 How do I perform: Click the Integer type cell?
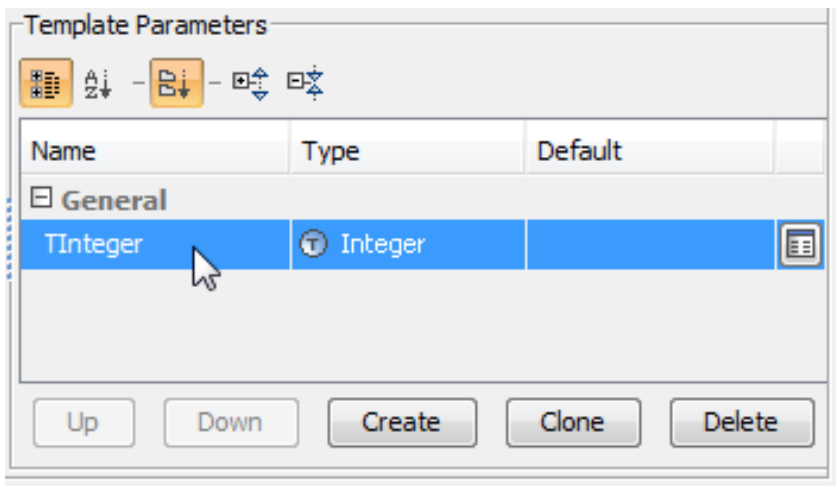click(x=382, y=245)
